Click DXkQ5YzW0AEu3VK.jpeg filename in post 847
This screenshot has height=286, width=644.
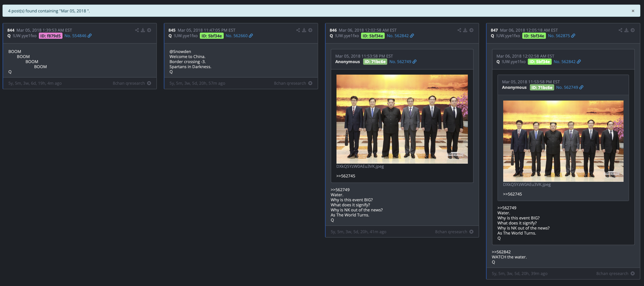coord(527,184)
